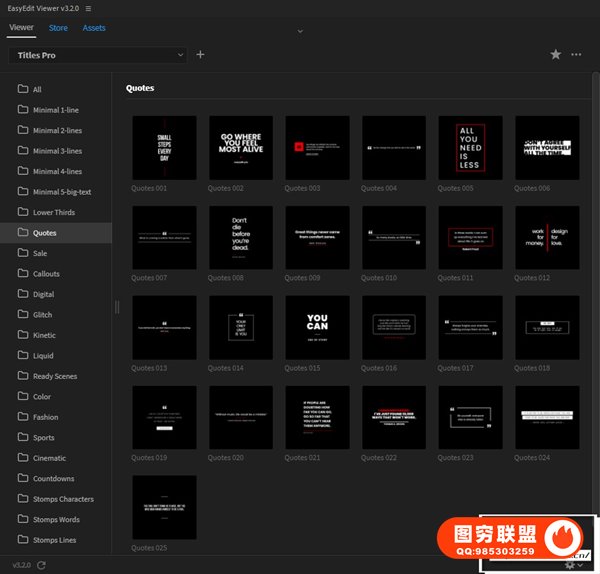Click the folder icon for Glitch
The height and width of the screenshot is (574, 600).
coord(23,315)
